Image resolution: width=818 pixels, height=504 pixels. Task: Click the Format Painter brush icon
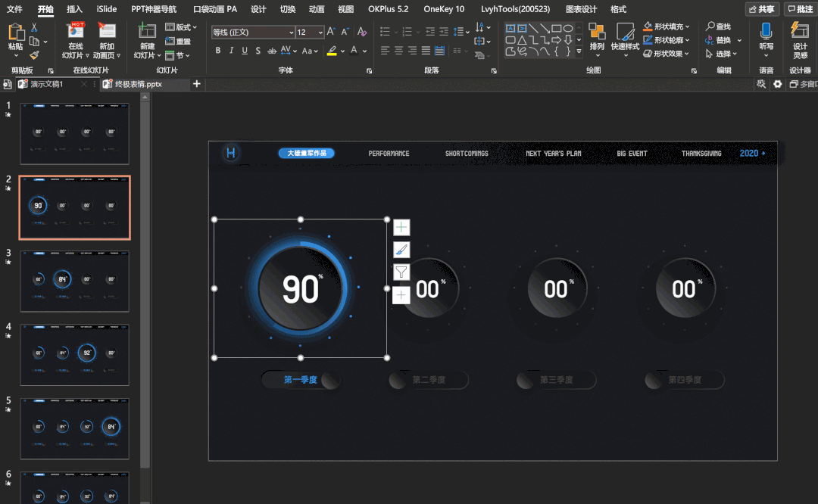pyautogui.click(x=34, y=54)
